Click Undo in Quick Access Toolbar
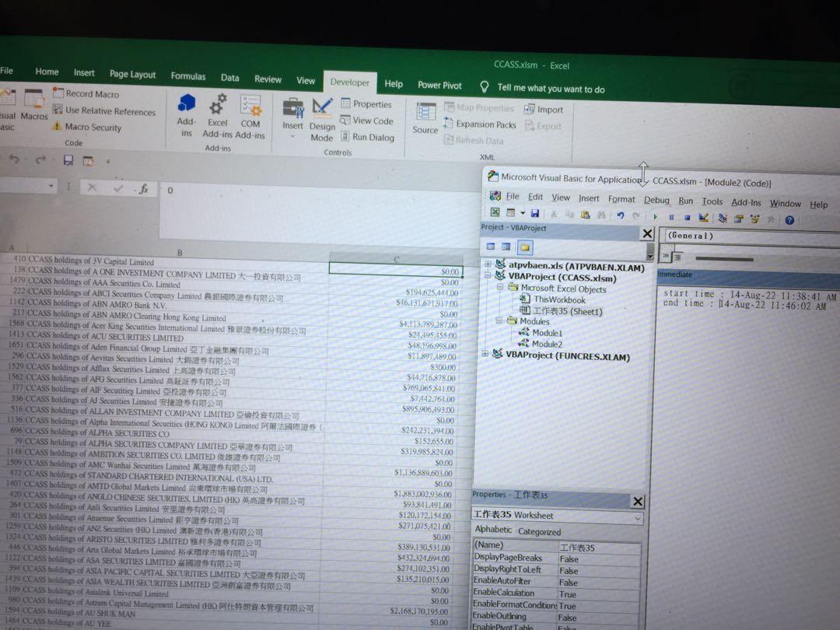This screenshot has width=840, height=630. tap(14, 159)
